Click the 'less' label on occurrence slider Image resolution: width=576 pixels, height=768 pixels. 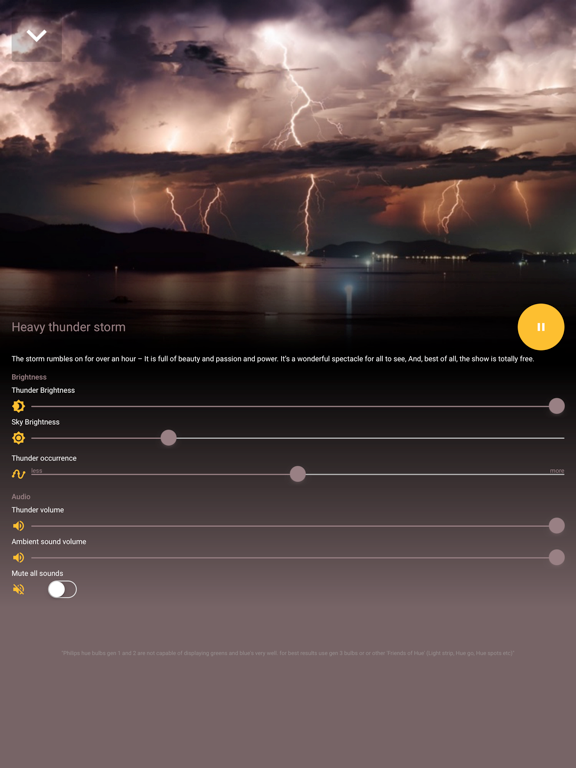(x=37, y=471)
